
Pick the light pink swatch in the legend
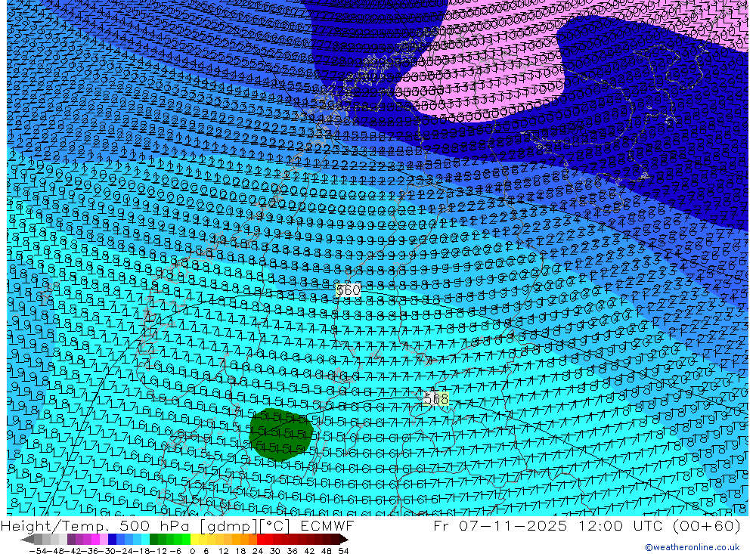(x=104, y=540)
